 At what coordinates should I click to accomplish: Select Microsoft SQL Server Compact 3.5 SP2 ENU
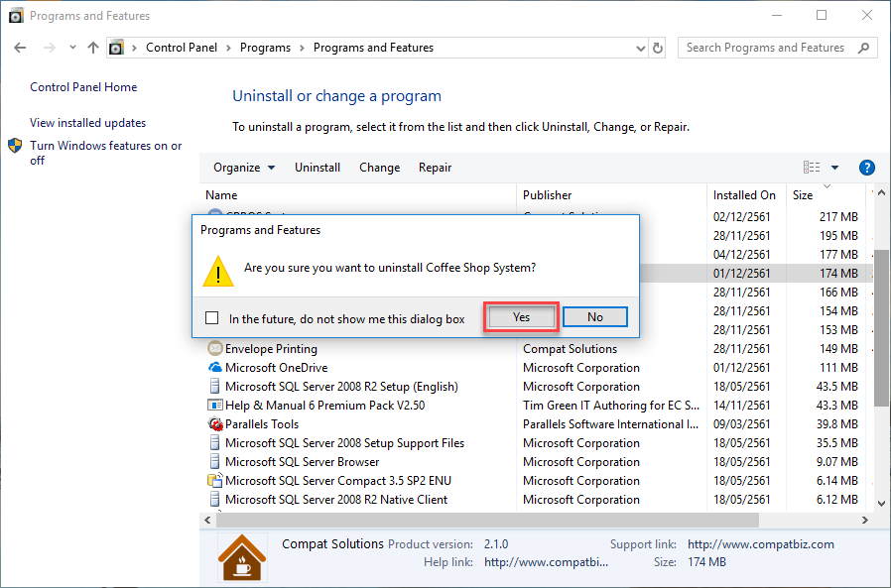click(x=537, y=481)
